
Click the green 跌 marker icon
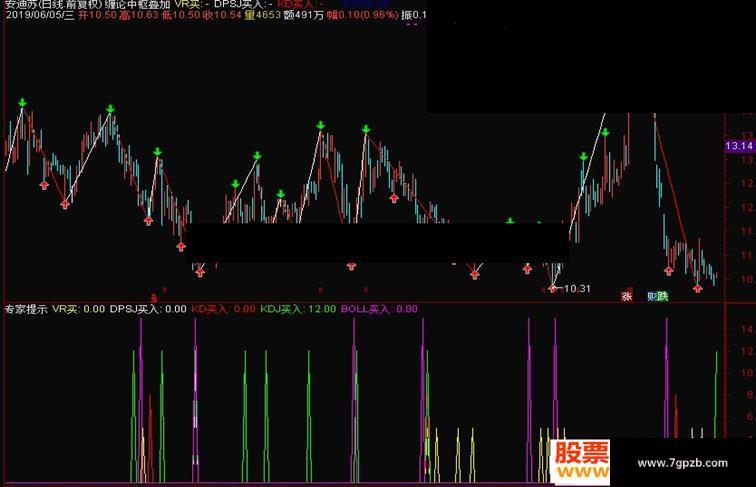[663, 296]
